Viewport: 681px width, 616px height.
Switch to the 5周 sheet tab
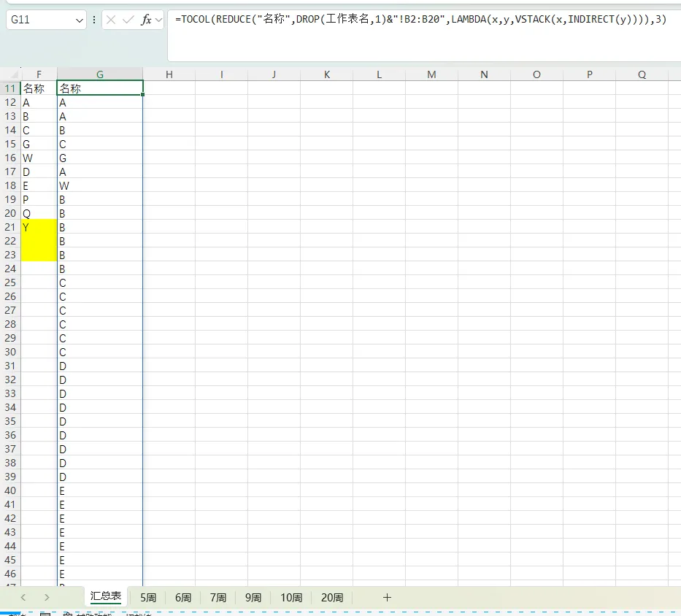tap(148, 597)
